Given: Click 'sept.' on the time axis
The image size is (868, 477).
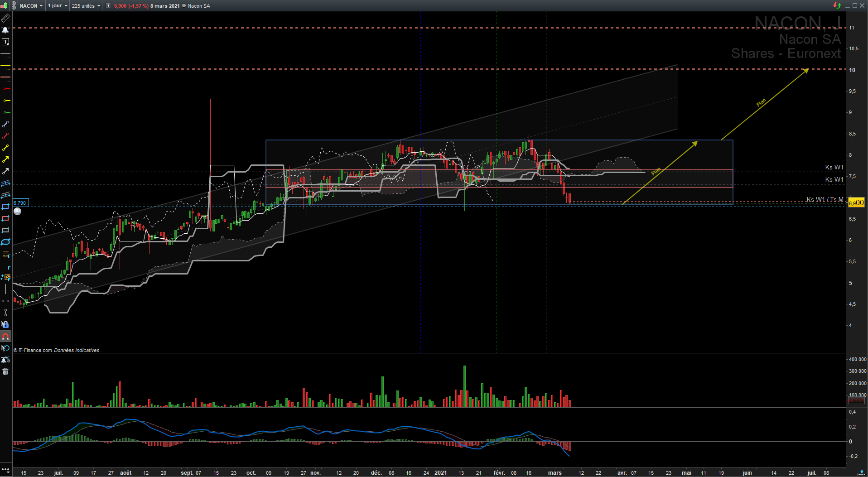Looking at the screenshot, I should click(x=187, y=473).
